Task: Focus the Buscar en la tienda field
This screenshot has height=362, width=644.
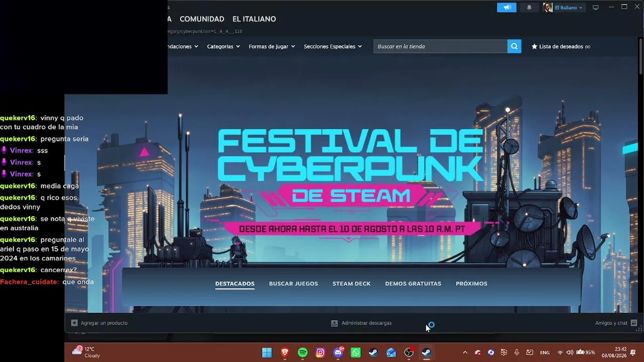Action: click(x=440, y=46)
